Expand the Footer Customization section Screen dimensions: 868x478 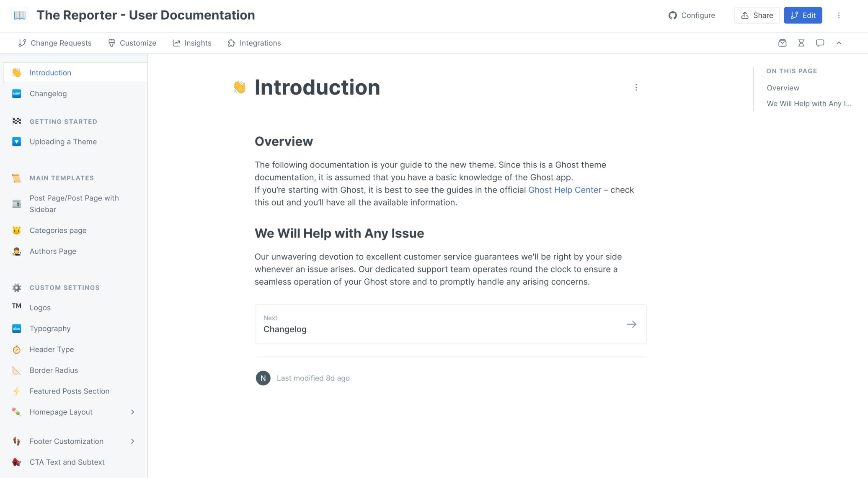(x=132, y=441)
